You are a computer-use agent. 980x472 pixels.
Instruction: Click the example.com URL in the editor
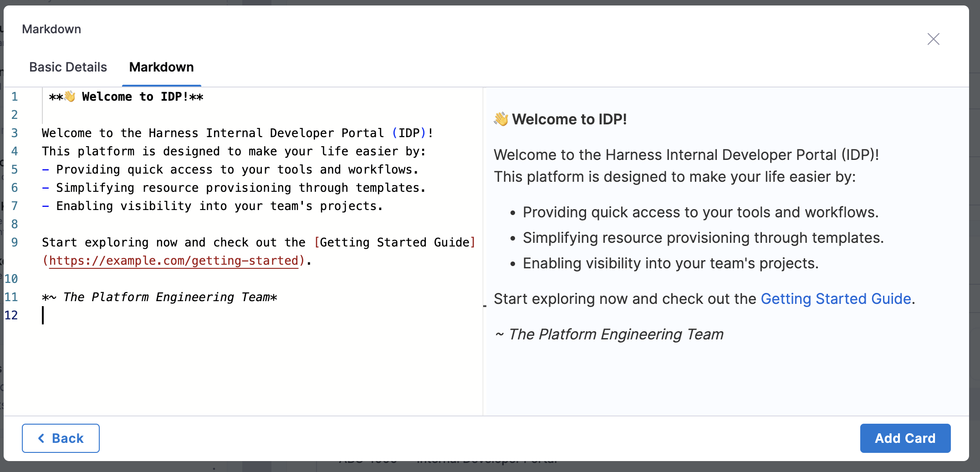coord(173,261)
